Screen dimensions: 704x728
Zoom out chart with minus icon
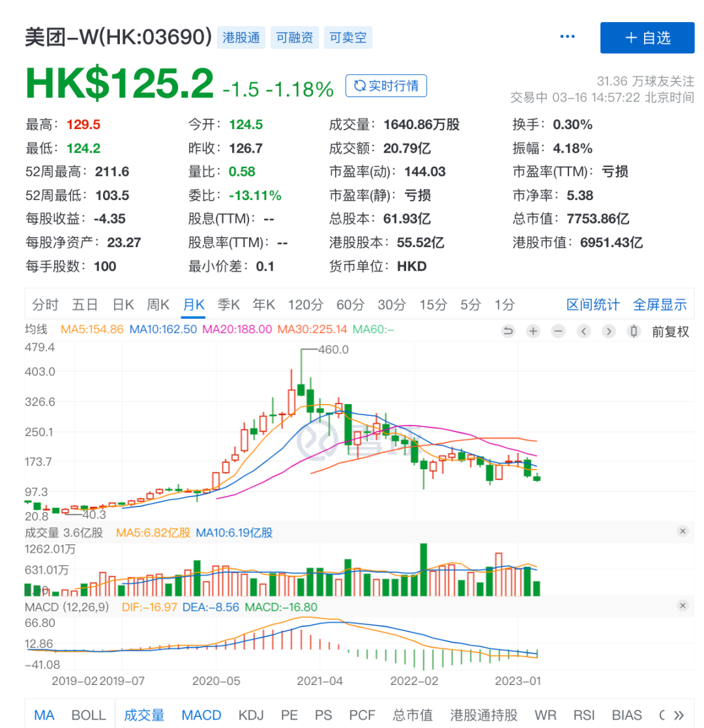point(558,332)
